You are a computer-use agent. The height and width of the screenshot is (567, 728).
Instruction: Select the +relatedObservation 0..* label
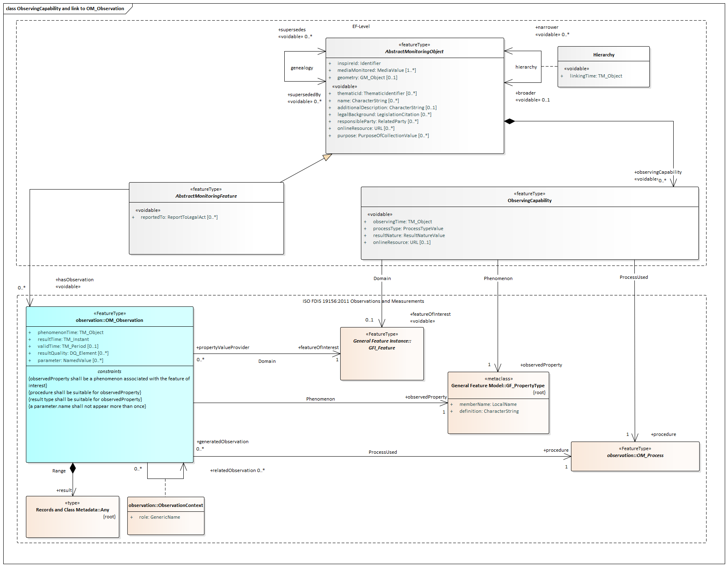(237, 470)
